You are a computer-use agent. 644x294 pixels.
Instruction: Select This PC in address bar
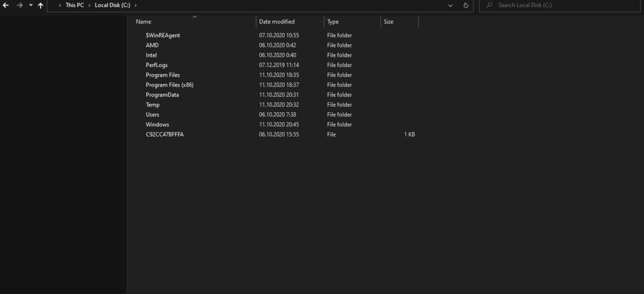pos(74,5)
